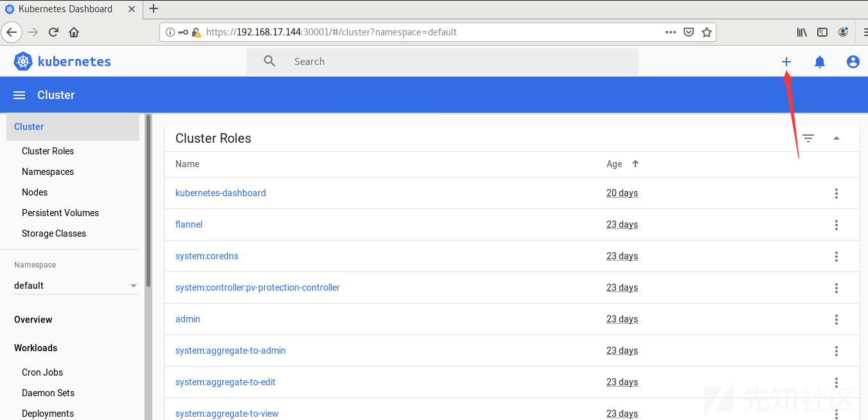Open actions menu for flannel row
The image size is (868, 420).
837,224
